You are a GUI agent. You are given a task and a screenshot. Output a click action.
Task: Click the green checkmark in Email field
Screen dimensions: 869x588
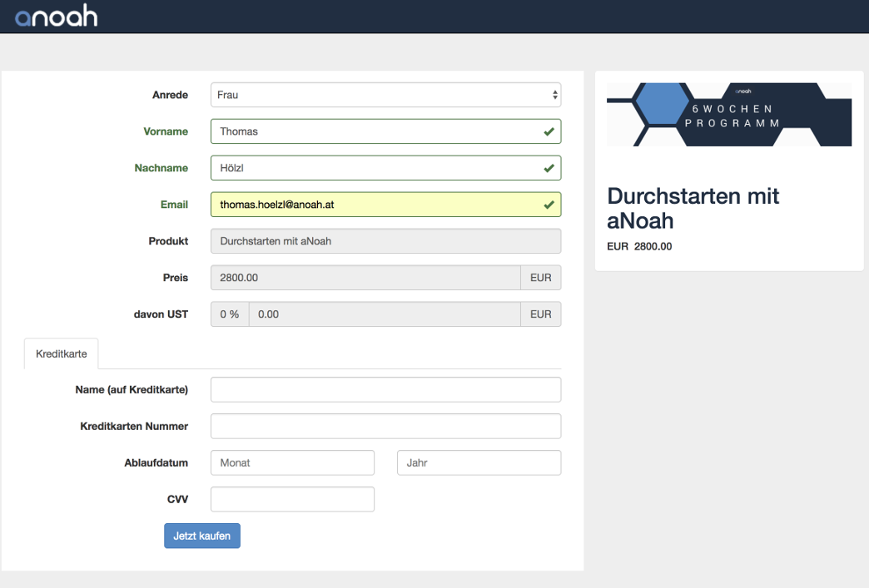549,205
